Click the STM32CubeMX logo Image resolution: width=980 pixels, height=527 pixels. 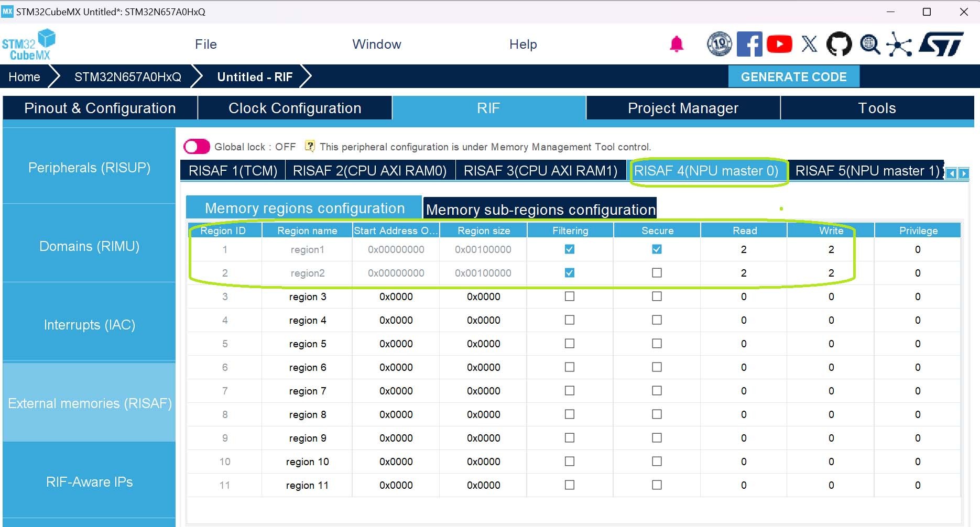(29, 45)
